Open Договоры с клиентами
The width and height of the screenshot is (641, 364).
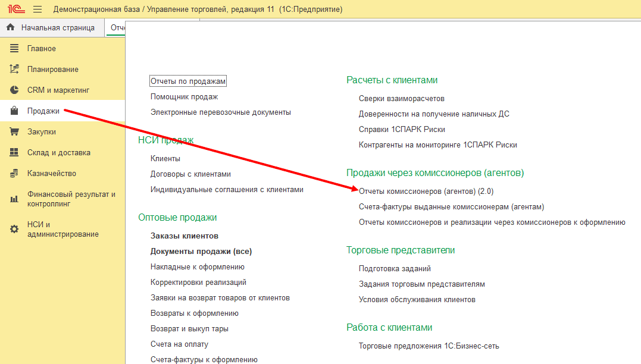(x=190, y=174)
